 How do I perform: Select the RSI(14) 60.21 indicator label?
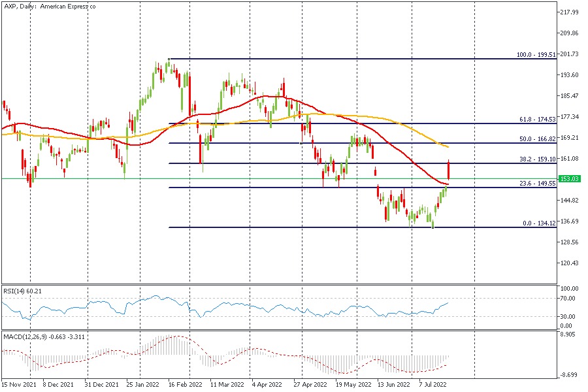(x=23, y=290)
